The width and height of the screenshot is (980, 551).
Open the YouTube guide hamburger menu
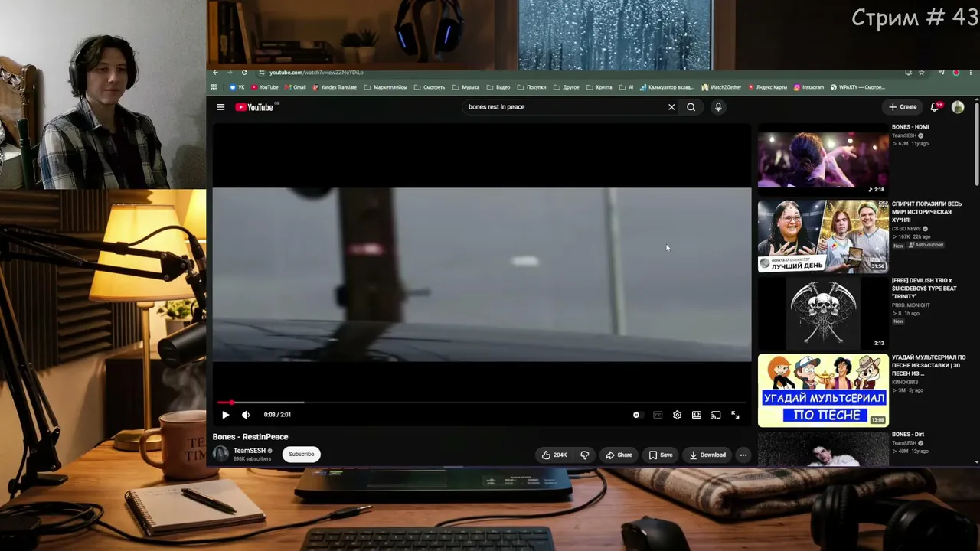tap(220, 107)
